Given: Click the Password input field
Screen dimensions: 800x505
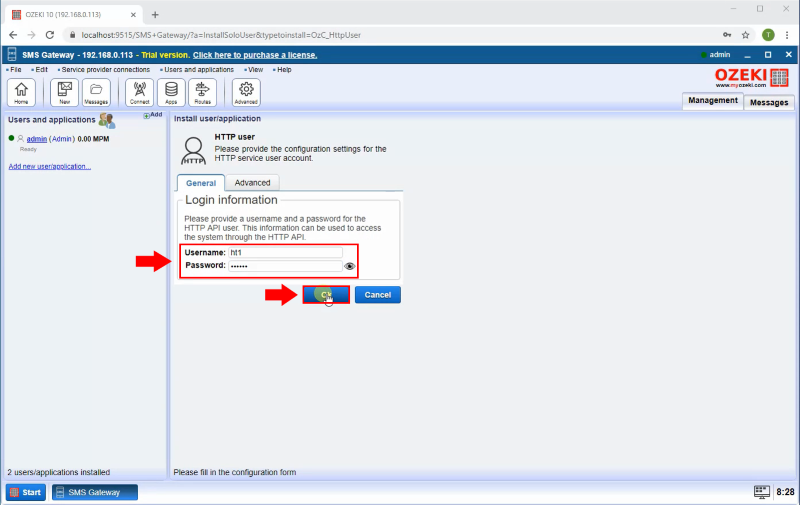Looking at the screenshot, I should pyautogui.click(x=286, y=266).
